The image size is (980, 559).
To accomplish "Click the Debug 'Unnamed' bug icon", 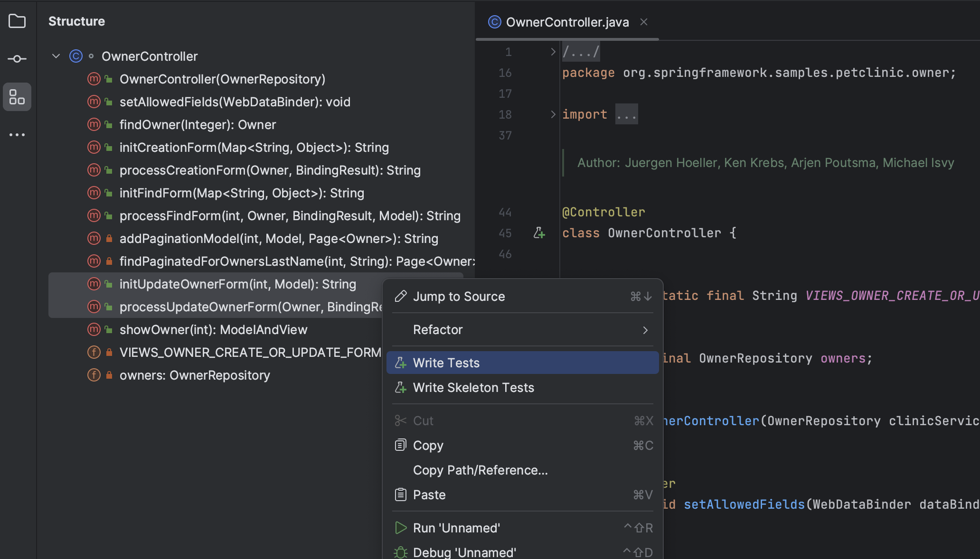I will click(401, 552).
